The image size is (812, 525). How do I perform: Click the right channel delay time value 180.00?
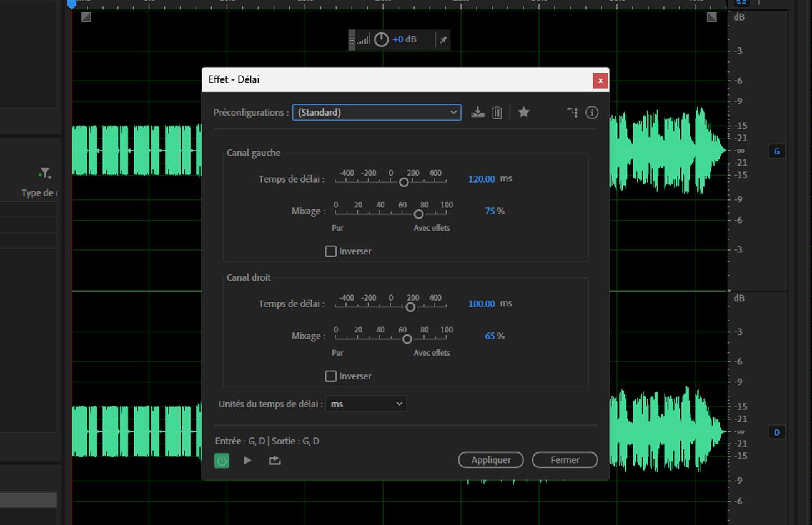482,304
